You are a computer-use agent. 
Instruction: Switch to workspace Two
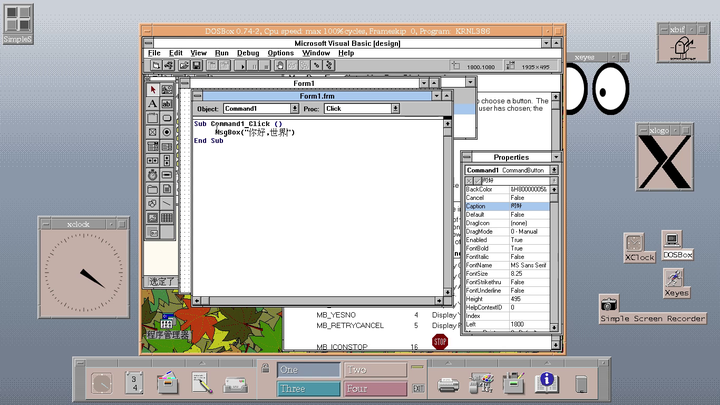[374, 369]
